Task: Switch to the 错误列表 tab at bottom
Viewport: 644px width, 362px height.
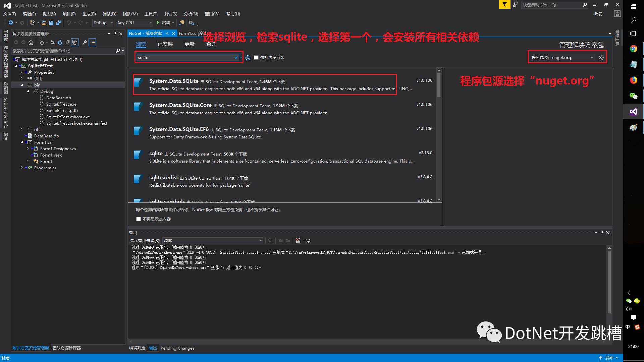Action: click(x=137, y=348)
